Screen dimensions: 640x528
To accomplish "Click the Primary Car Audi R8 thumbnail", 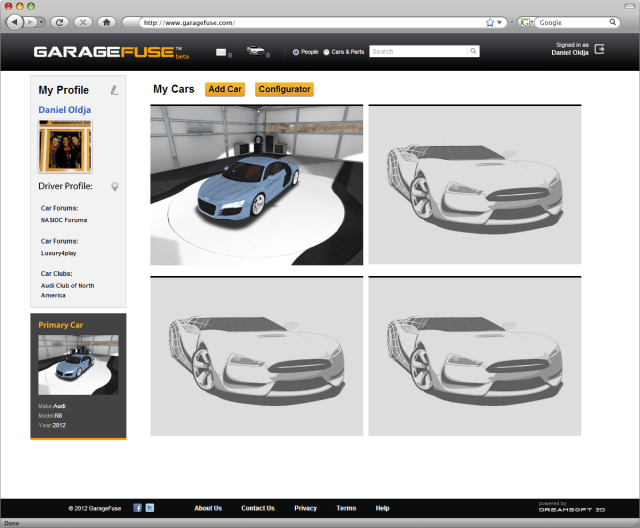I will pos(78,365).
